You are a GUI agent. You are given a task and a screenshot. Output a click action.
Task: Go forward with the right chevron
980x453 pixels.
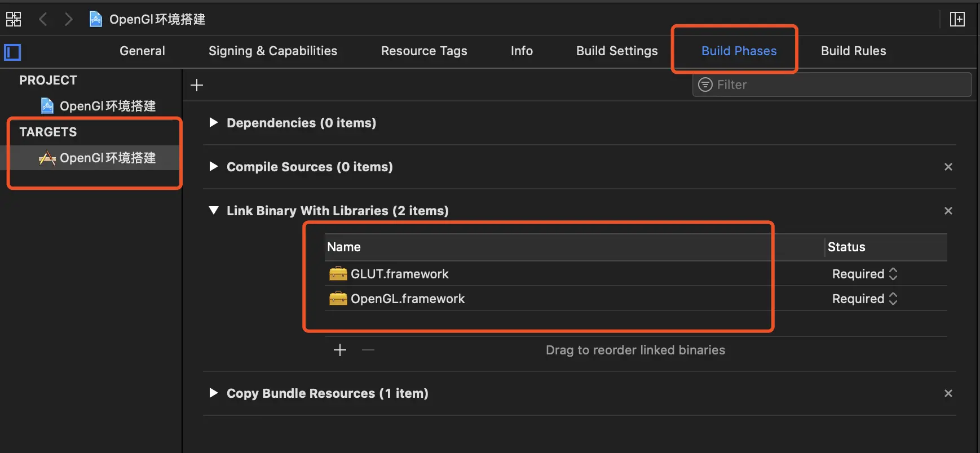[x=69, y=19]
